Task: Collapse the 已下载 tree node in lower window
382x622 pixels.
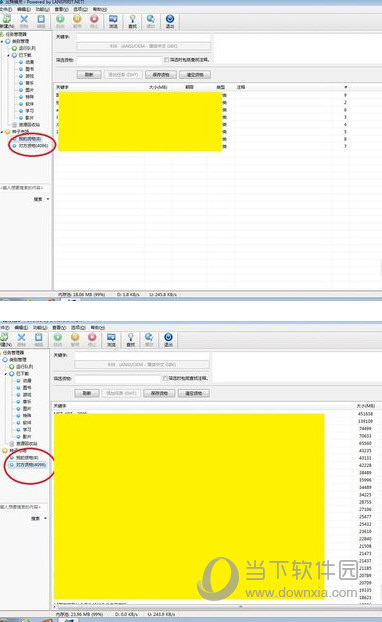Action: coord(6,374)
